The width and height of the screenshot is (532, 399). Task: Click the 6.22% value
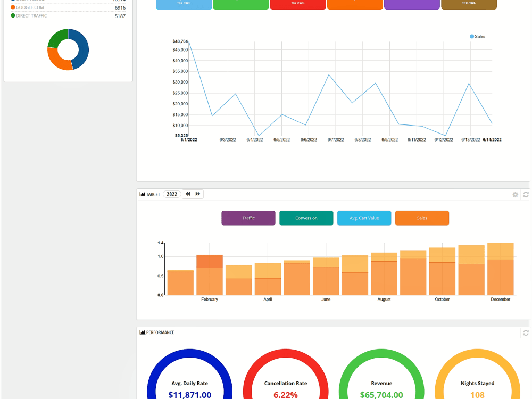(x=286, y=395)
